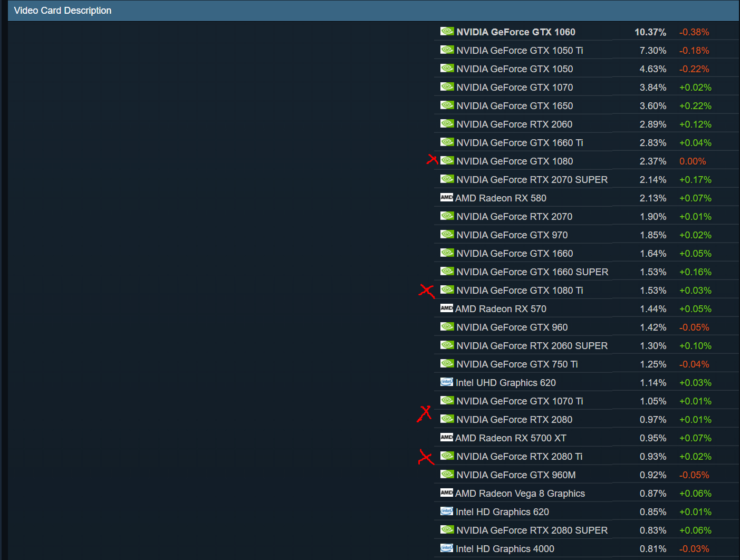The height and width of the screenshot is (560, 740).
Task: Click NVIDIA logo beside RTX 2070 SUPER
Action: pyautogui.click(x=447, y=179)
